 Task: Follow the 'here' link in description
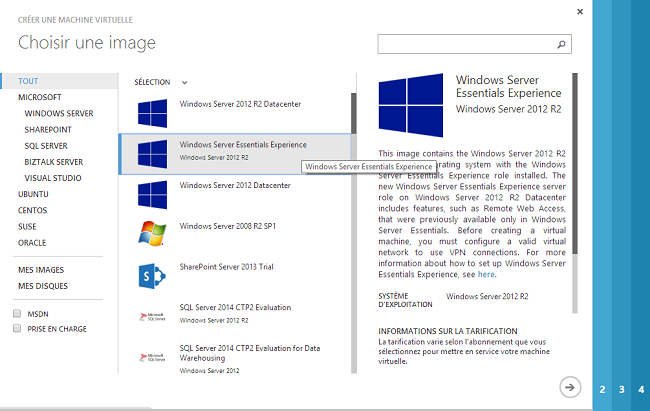coord(486,274)
